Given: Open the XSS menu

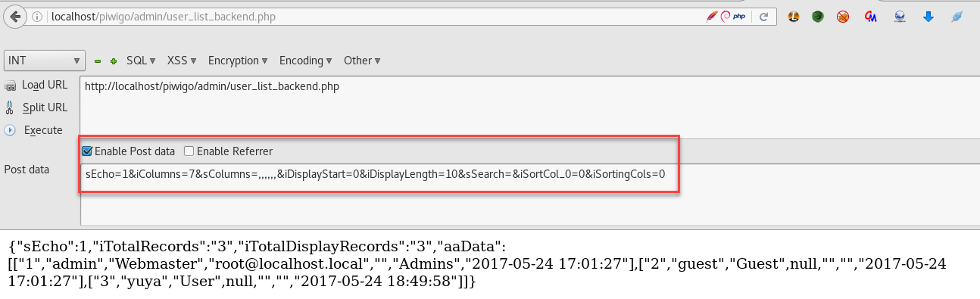Looking at the screenshot, I should click(182, 61).
